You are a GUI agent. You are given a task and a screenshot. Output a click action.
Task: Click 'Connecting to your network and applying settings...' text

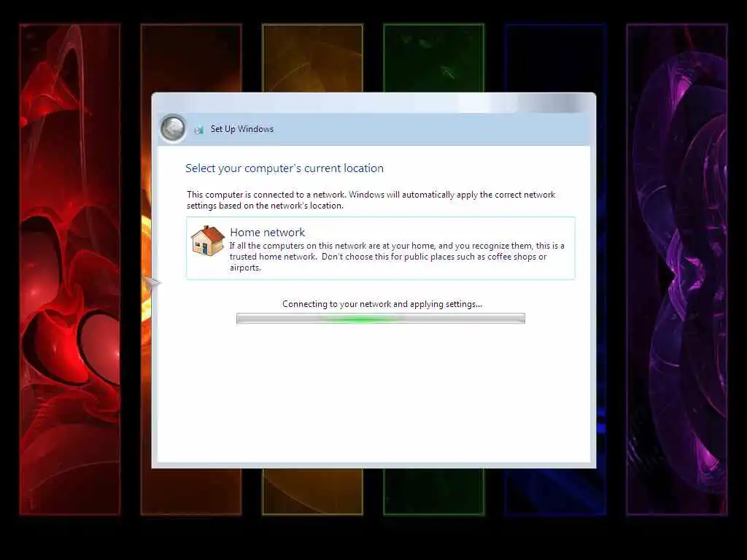pyautogui.click(x=382, y=304)
